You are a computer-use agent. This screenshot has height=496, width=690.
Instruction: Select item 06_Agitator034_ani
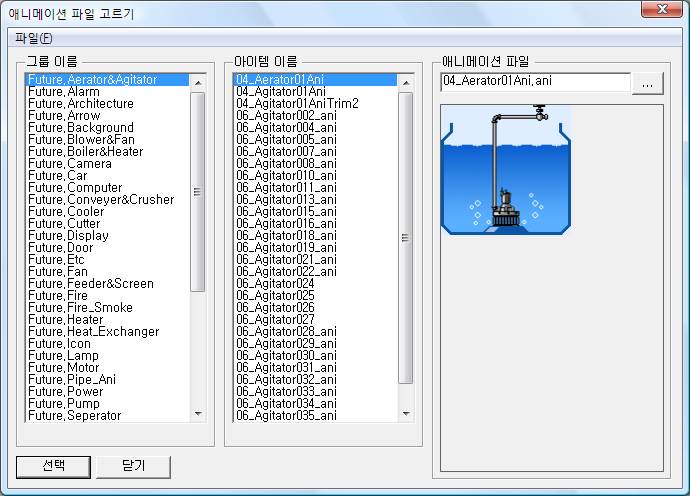click(316, 404)
